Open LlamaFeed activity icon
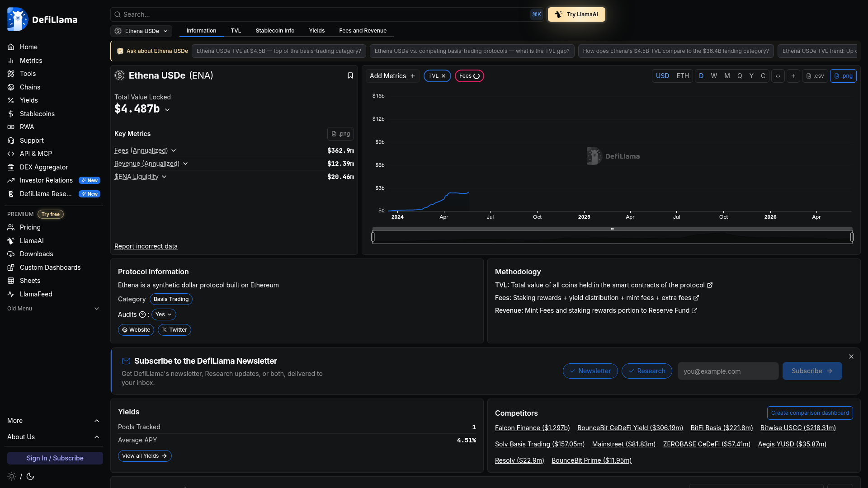Screen dimensions: 868x488 coord(11,294)
